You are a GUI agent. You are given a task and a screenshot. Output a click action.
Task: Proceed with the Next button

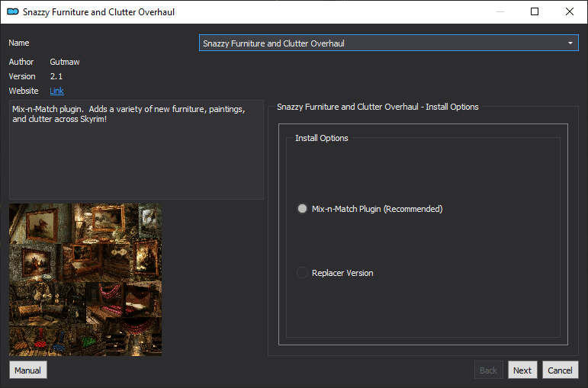click(522, 370)
